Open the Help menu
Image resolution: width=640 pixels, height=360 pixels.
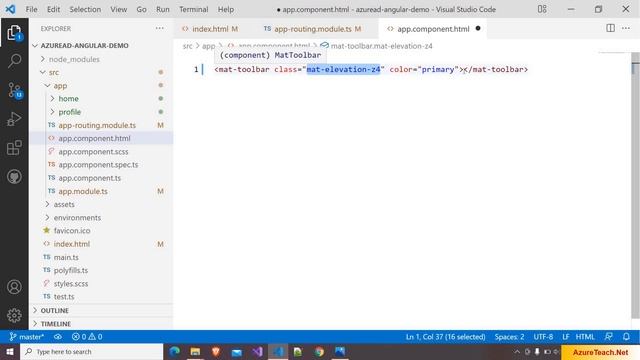click(226, 9)
